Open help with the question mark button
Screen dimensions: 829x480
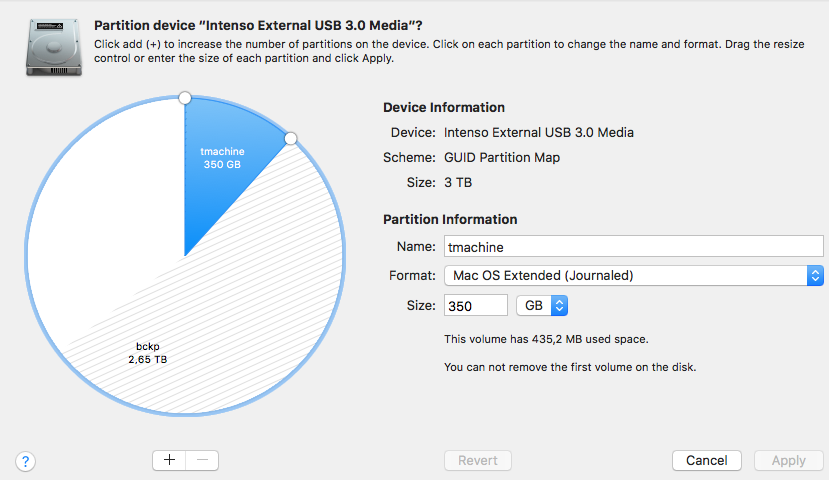pos(26,461)
